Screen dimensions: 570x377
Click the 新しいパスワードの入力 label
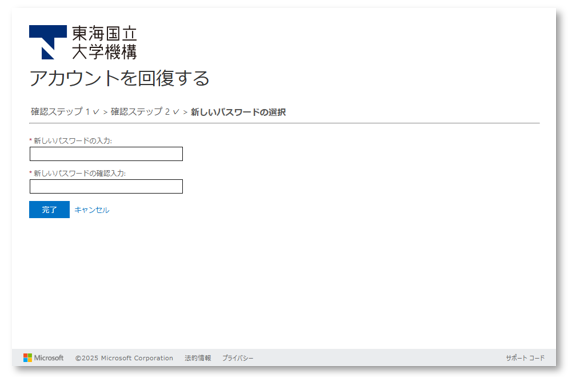pyautogui.click(x=73, y=141)
